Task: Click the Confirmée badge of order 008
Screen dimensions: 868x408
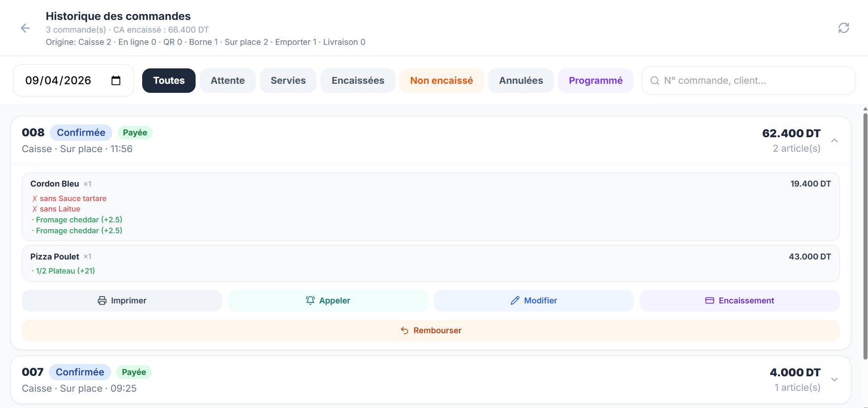Action: click(81, 133)
